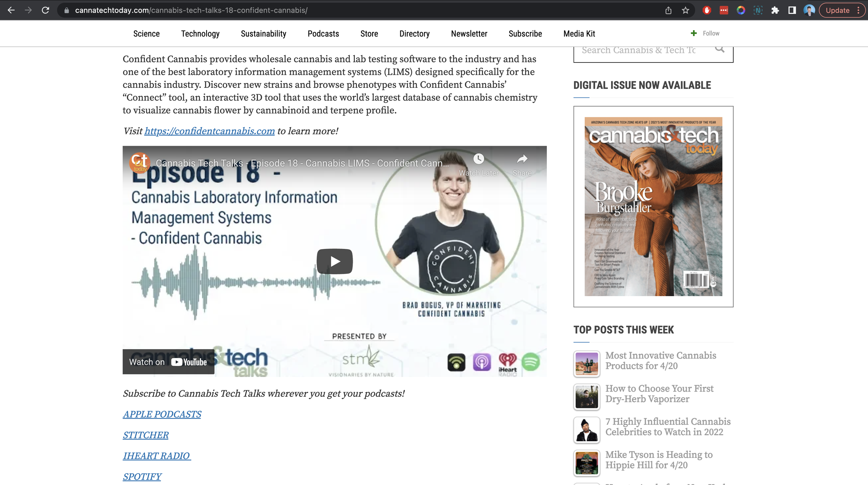Open the Brooke Burgstahler magazine cover
Viewport: 868px width, 485px height.
(x=653, y=206)
